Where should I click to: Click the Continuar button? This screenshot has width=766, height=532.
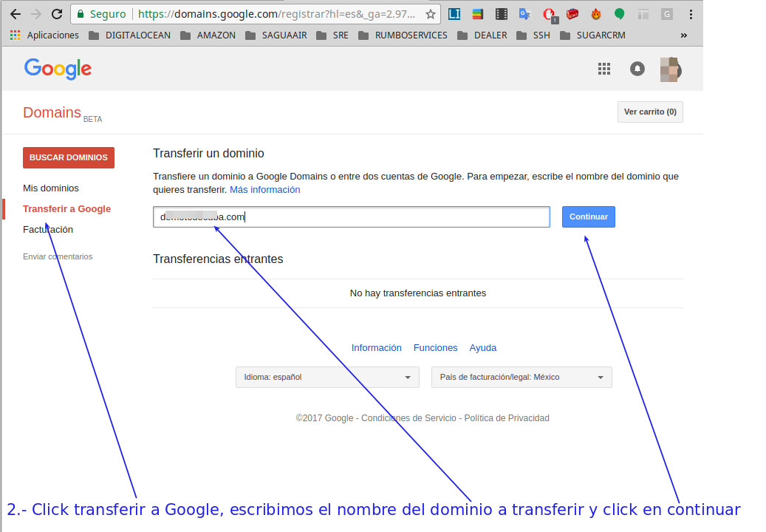click(x=588, y=216)
